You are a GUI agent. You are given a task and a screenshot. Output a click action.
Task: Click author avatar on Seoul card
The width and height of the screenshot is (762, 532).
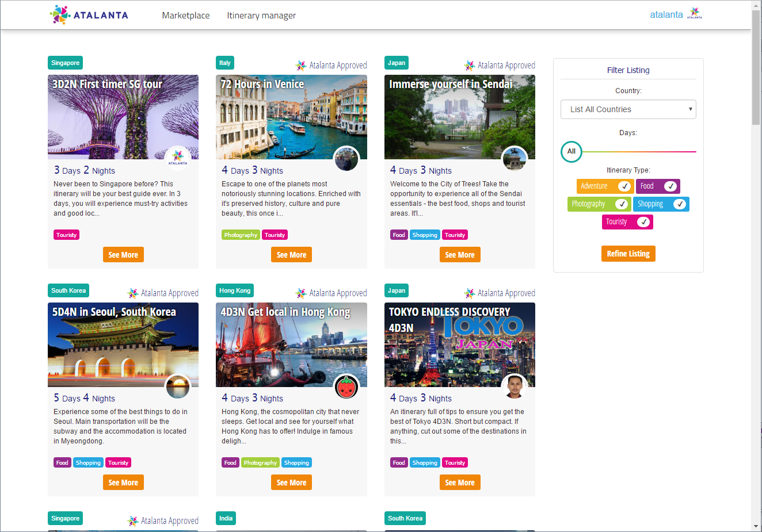point(178,386)
